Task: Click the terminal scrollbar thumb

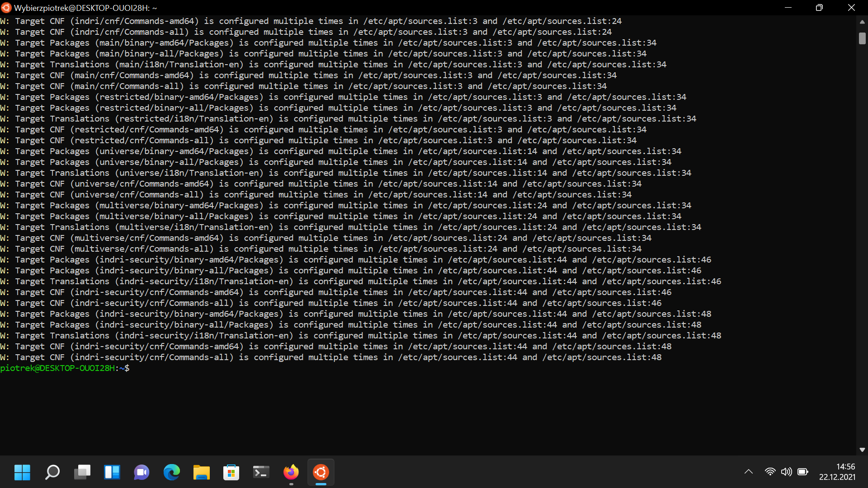Action: (863, 39)
